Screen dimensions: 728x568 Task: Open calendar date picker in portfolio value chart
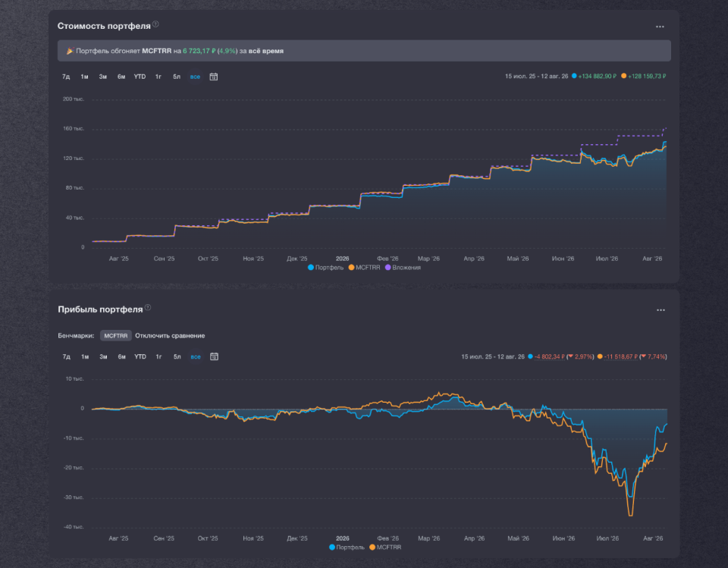[214, 77]
